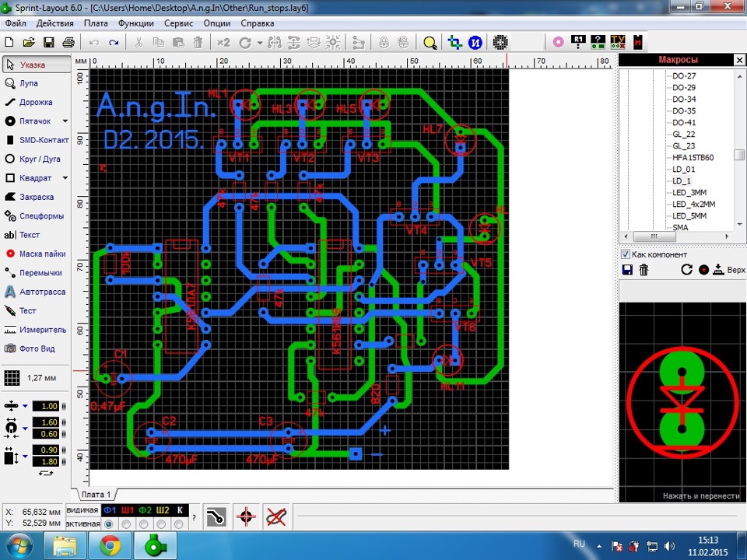Click the red crosshair icon in status bar

click(x=246, y=516)
